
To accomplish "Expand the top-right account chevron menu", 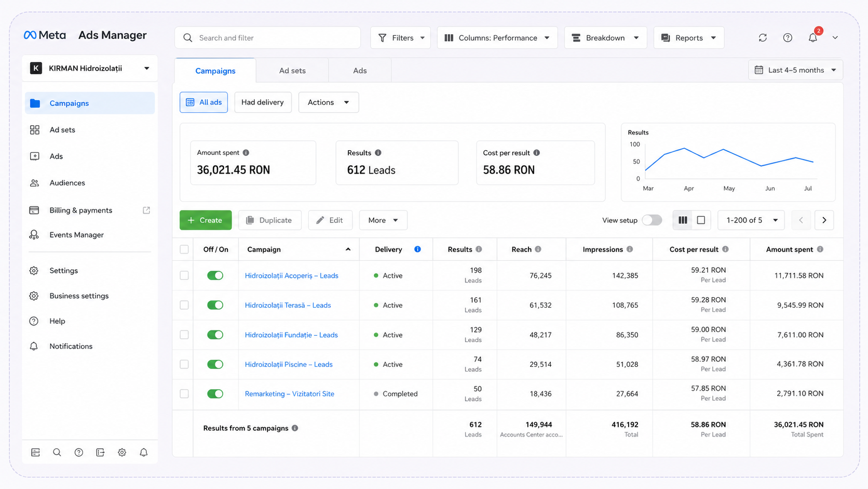I will point(835,37).
